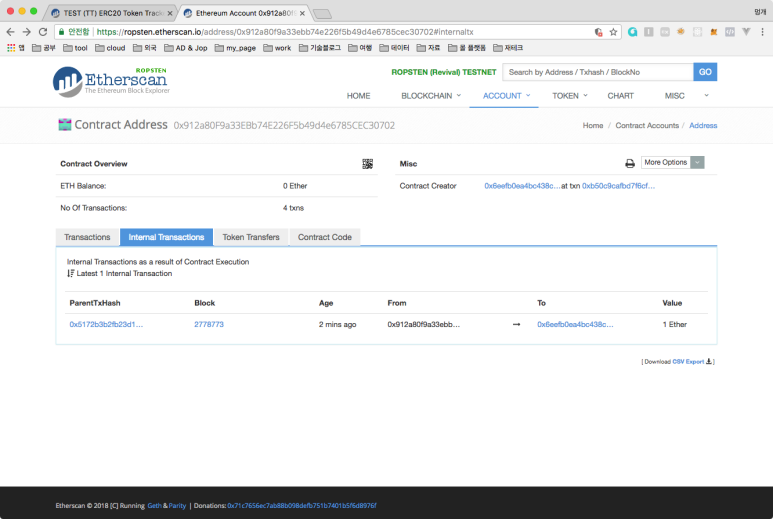
Task: Click the '2 mins ago' age cell
Action: pos(337,324)
